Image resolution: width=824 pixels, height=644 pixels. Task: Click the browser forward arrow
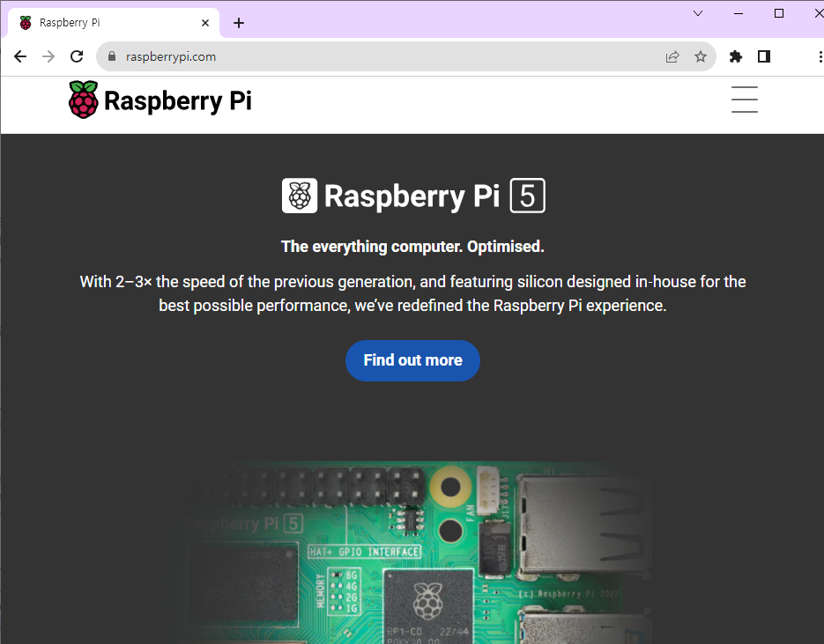(x=48, y=56)
